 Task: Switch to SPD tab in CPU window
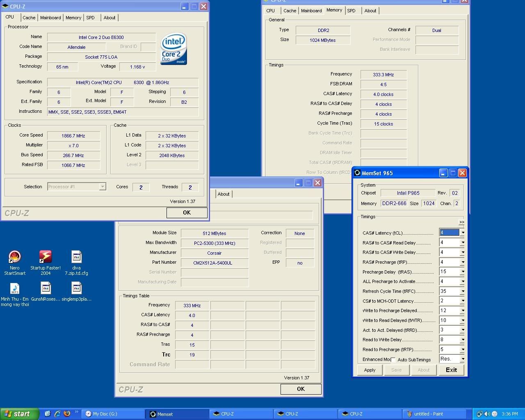90,18
